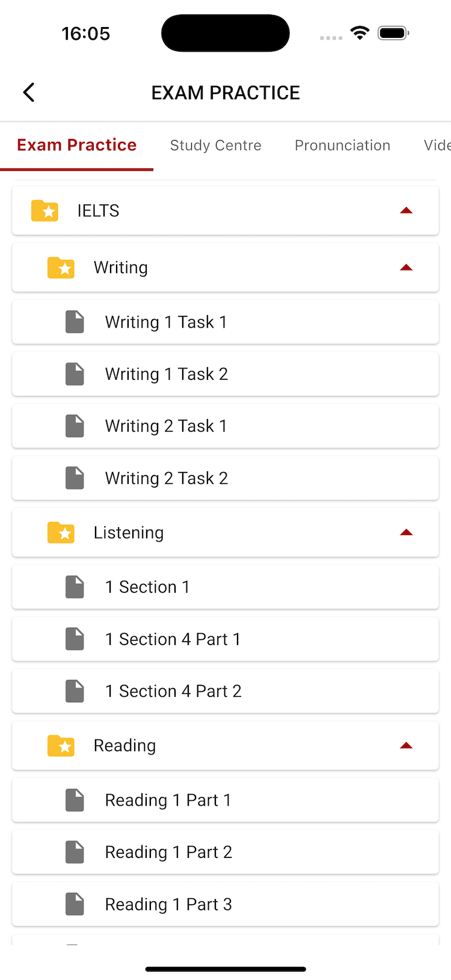This screenshot has height=980, width=451.
Task: Select the Exam Practice tab
Action: [77, 145]
